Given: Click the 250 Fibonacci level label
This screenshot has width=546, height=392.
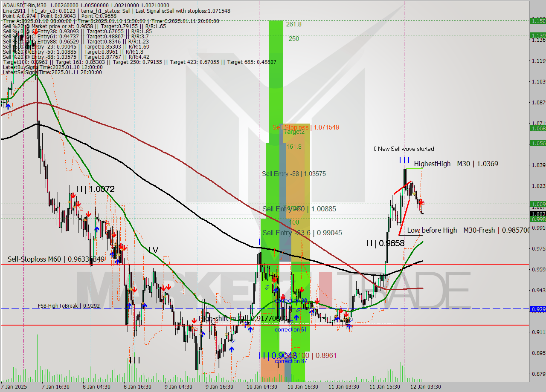Looking at the screenshot, I should click(293, 39).
